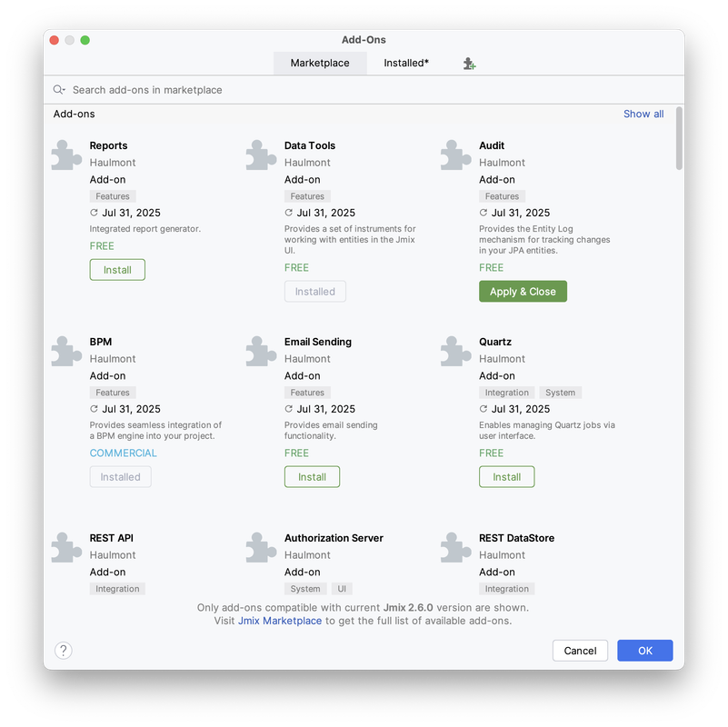The height and width of the screenshot is (727, 728).
Task: Click the FREE label under Reports
Action: [102, 246]
